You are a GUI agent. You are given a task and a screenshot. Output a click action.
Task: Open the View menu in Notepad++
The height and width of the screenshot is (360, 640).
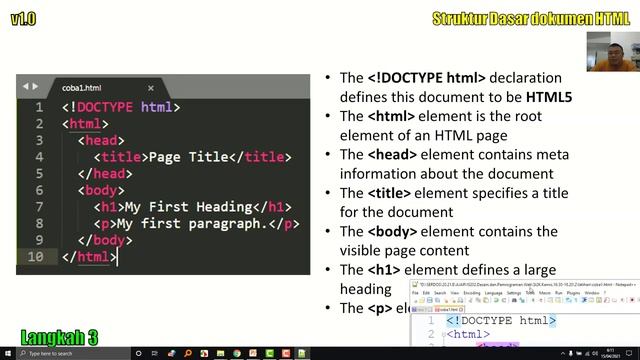tap(455, 293)
